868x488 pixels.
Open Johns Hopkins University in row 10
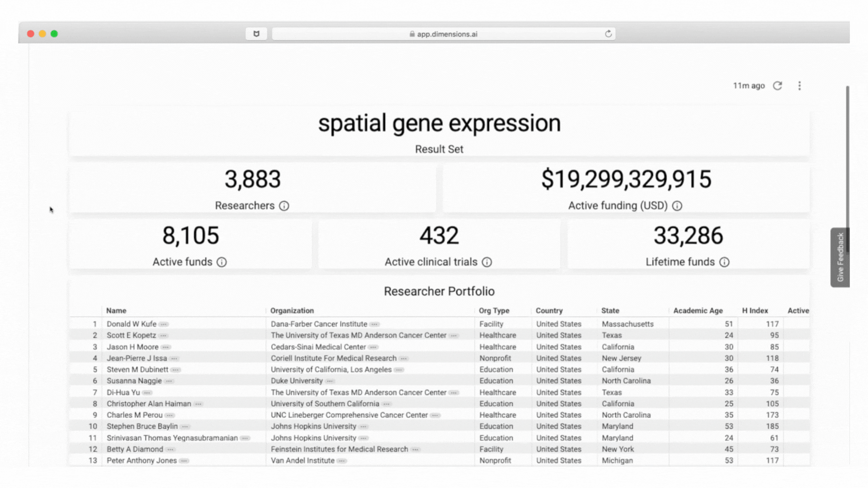pyautogui.click(x=313, y=426)
